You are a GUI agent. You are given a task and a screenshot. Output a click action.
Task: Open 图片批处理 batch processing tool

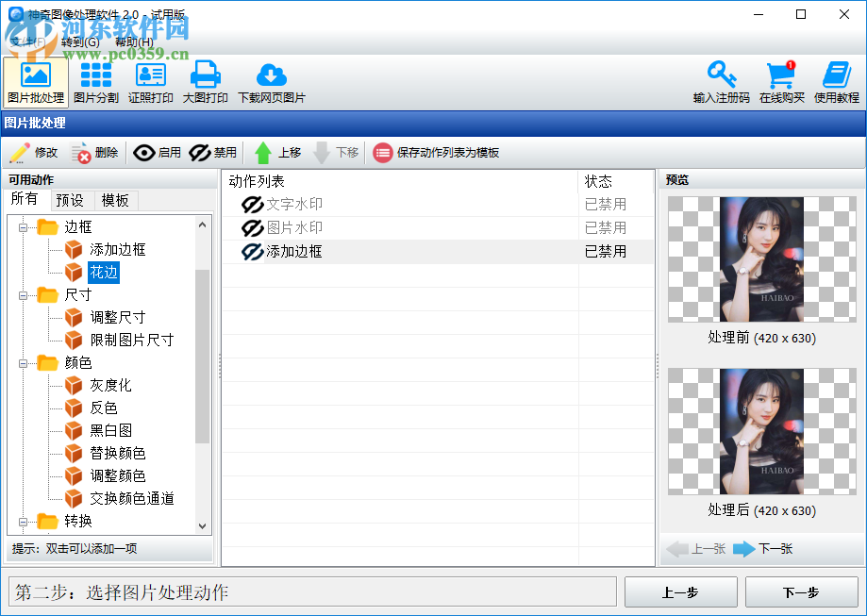click(x=36, y=82)
